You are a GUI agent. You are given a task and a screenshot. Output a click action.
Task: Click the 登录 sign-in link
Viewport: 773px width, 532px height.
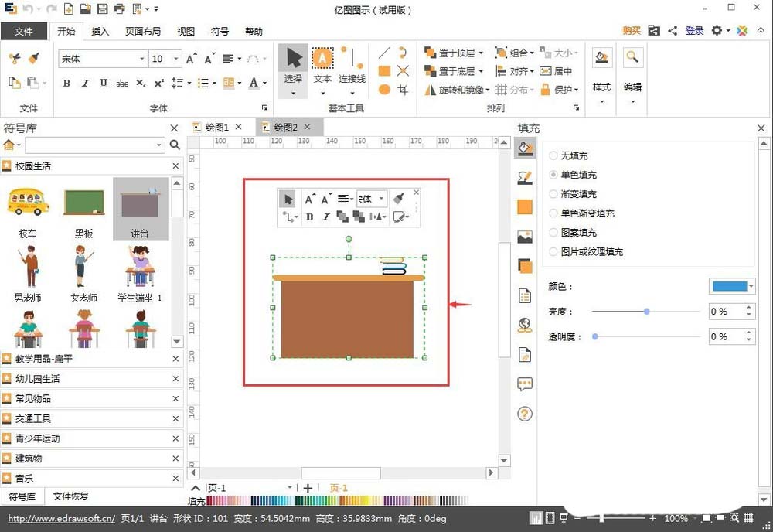[x=693, y=30]
